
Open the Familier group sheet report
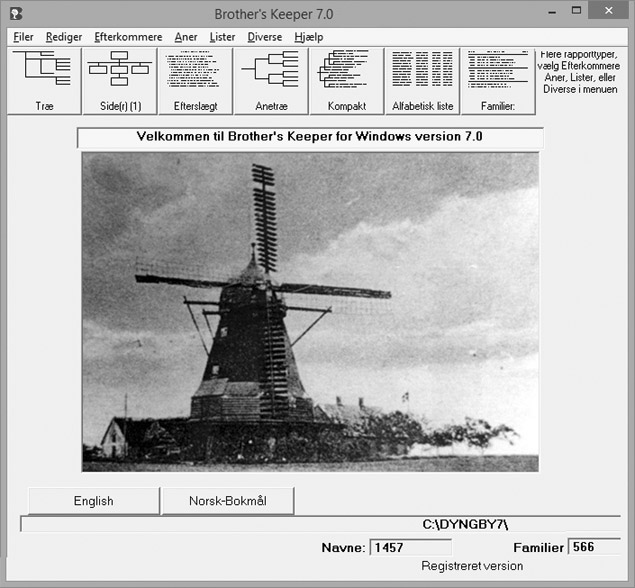498,81
